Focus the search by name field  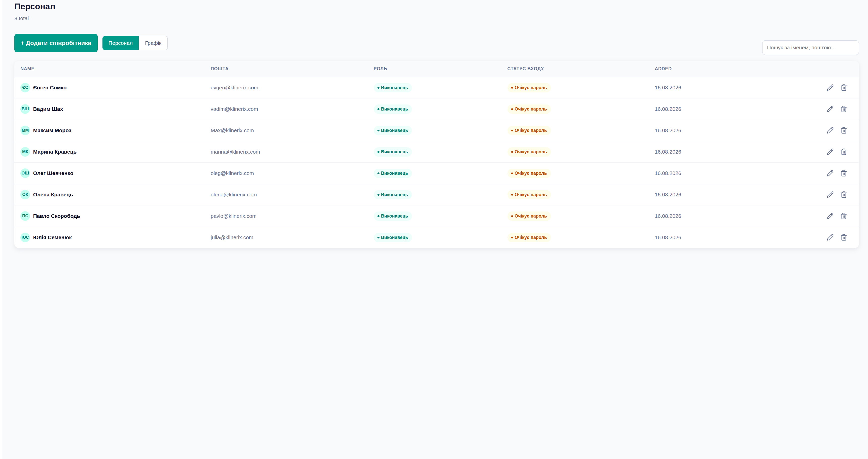[810, 48]
